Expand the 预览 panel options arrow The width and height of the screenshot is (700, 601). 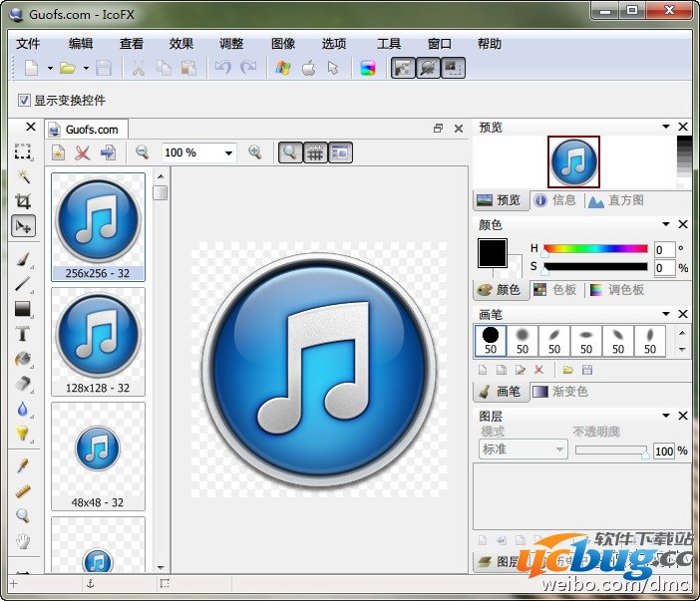pyautogui.click(x=666, y=127)
